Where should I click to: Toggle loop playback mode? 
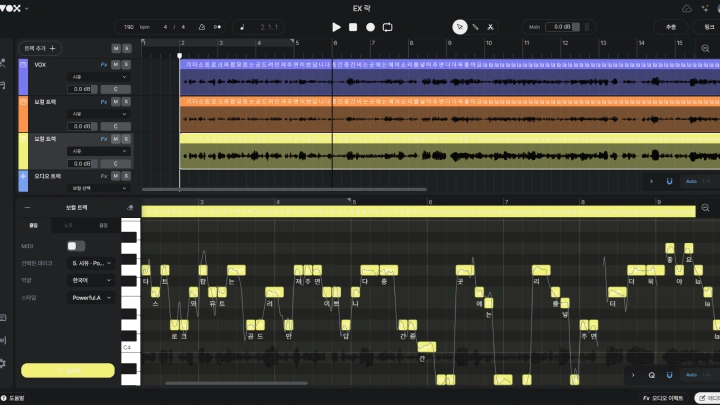click(x=388, y=27)
